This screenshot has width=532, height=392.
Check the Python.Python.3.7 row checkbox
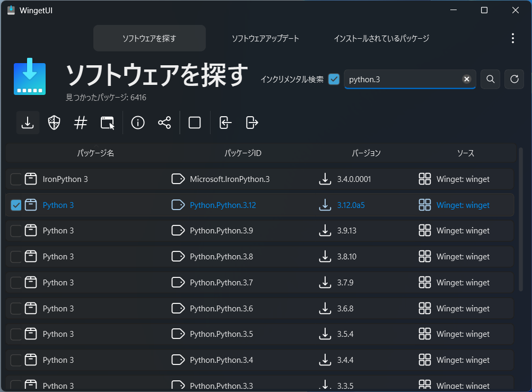coord(16,282)
